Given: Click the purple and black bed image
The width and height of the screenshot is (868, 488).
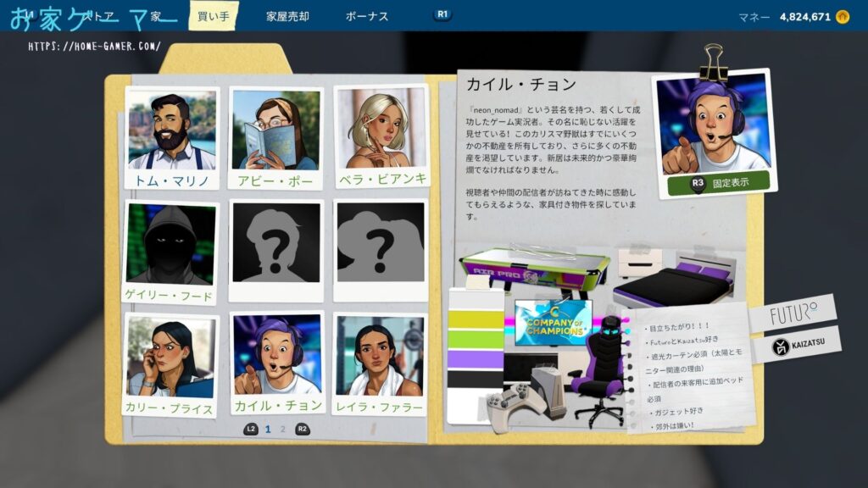Looking at the screenshot, I should 674,281.
